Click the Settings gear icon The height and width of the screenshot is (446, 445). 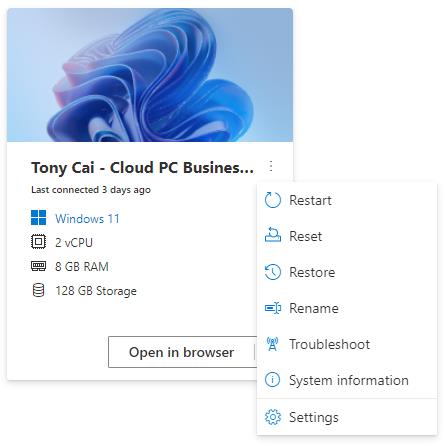273,417
